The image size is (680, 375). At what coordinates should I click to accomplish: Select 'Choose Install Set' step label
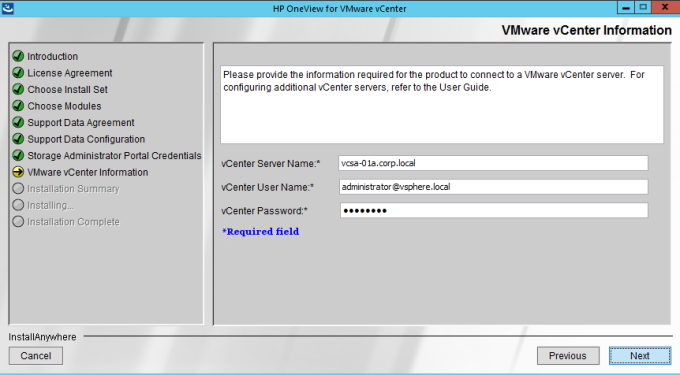coord(68,89)
